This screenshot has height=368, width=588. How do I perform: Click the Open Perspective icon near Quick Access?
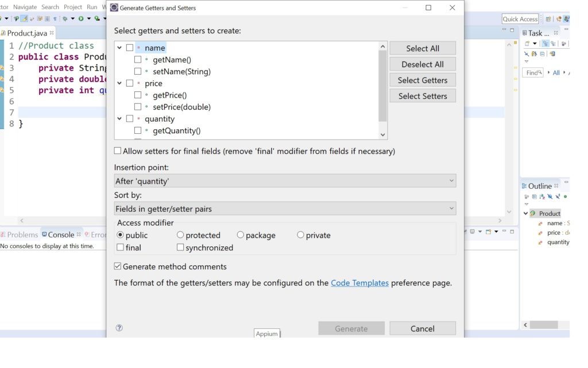(548, 19)
